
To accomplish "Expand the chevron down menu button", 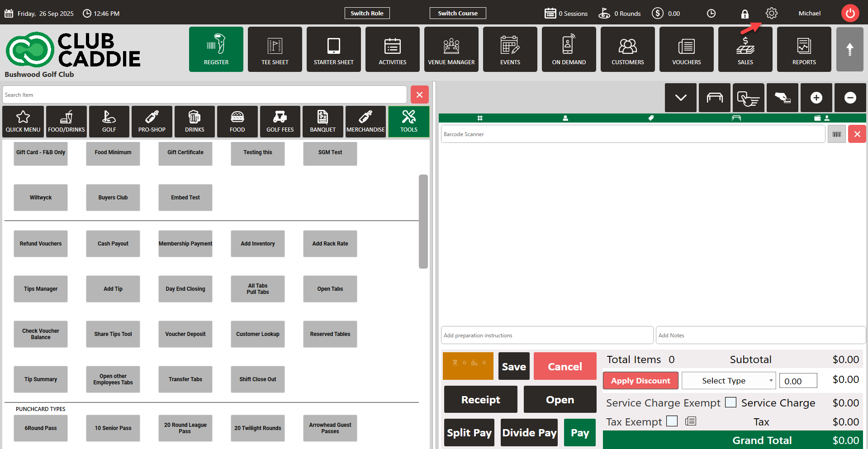I will [680, 98].
